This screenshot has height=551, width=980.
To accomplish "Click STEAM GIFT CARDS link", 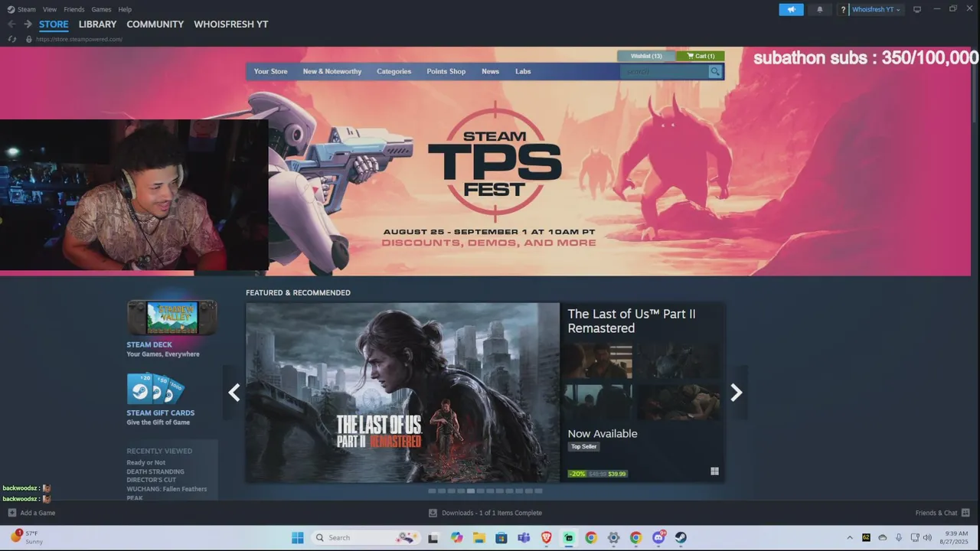I will (x=161, y=412).
